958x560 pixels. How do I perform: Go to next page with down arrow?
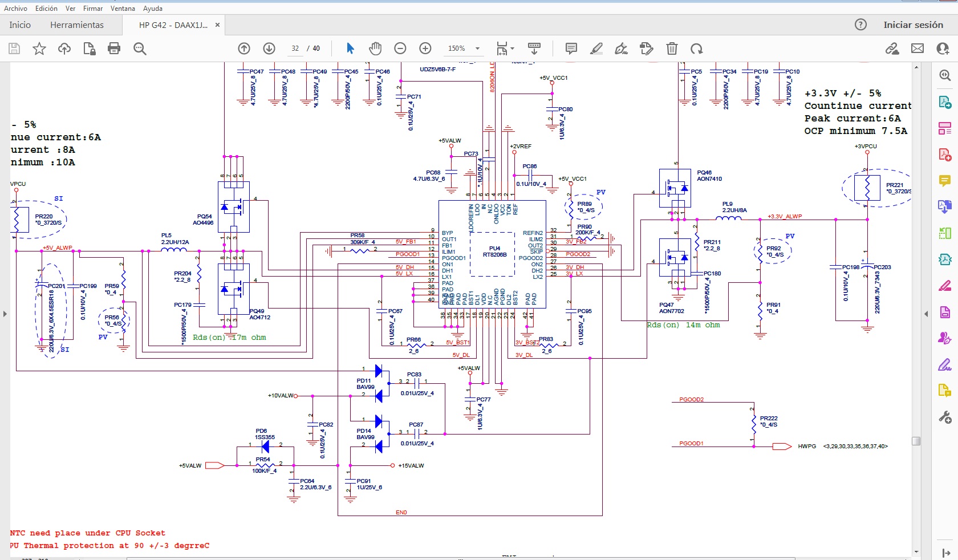(x=269, y=48)
